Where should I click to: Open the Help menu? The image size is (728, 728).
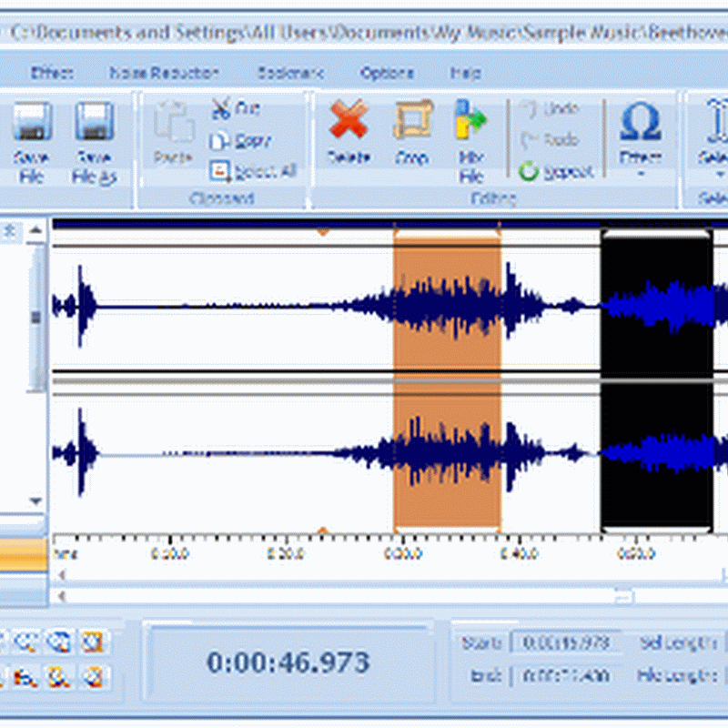tap(466, 73)
